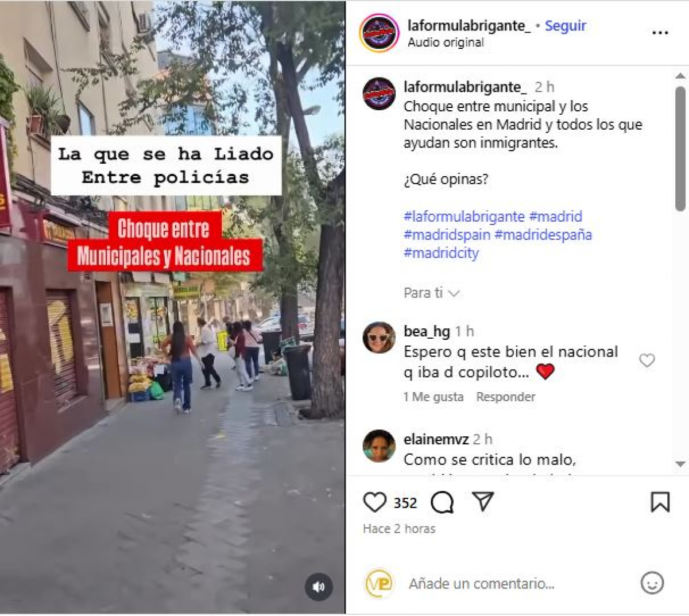689x616 pixels.
Task: Expand the Para ti comment sorting dropdown
Action: (431, 293)
